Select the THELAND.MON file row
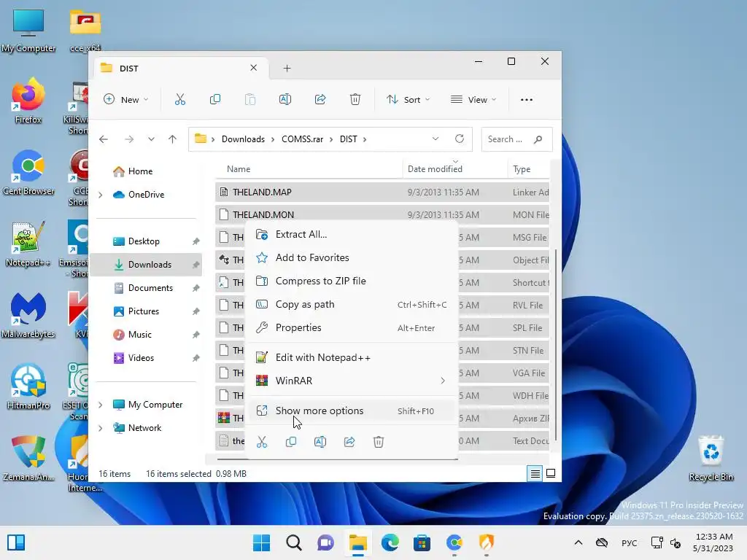Image resolution: width=747 pixels, height=560 pixels. (382, 215)
